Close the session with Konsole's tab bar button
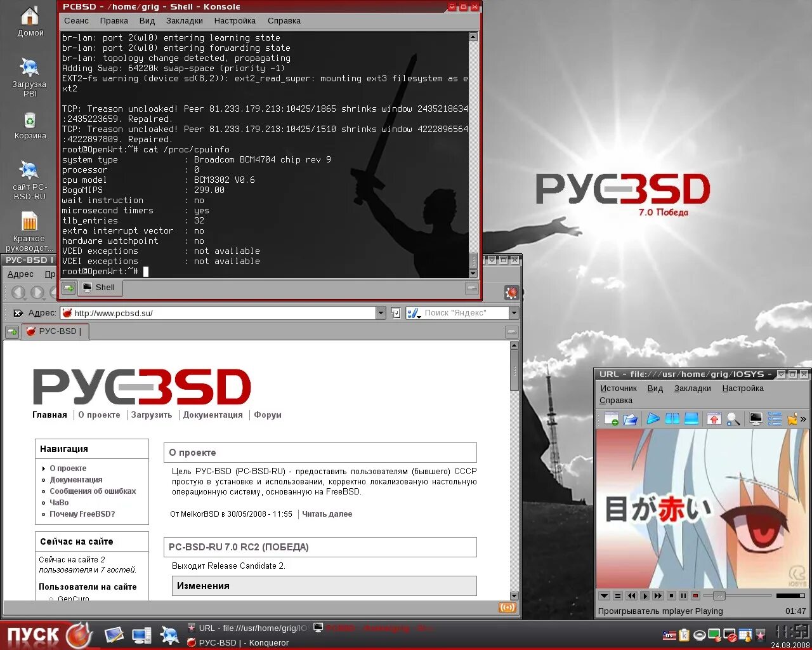 click(x=472, y=288)
